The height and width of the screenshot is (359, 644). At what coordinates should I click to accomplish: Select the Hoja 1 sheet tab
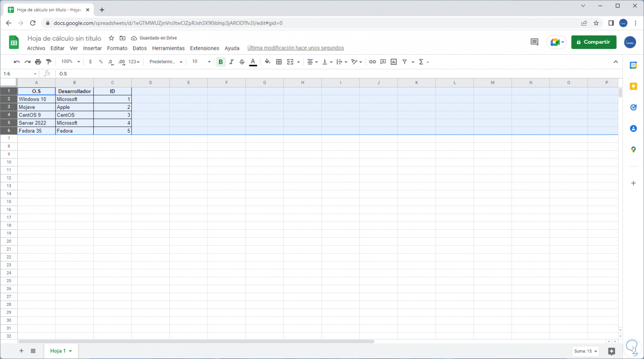[61, 351]
